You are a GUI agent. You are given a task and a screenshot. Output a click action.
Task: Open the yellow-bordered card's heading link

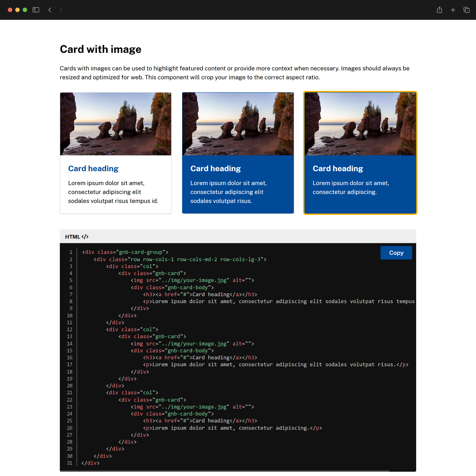click(338, 168)
